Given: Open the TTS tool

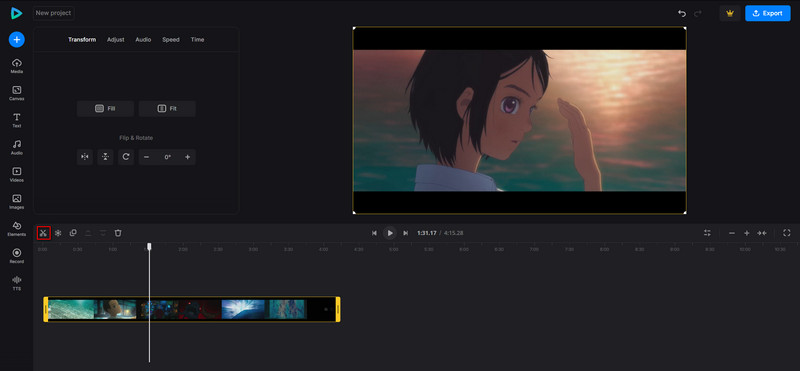Looking at the screenshot, I should (x=17, y=283).
